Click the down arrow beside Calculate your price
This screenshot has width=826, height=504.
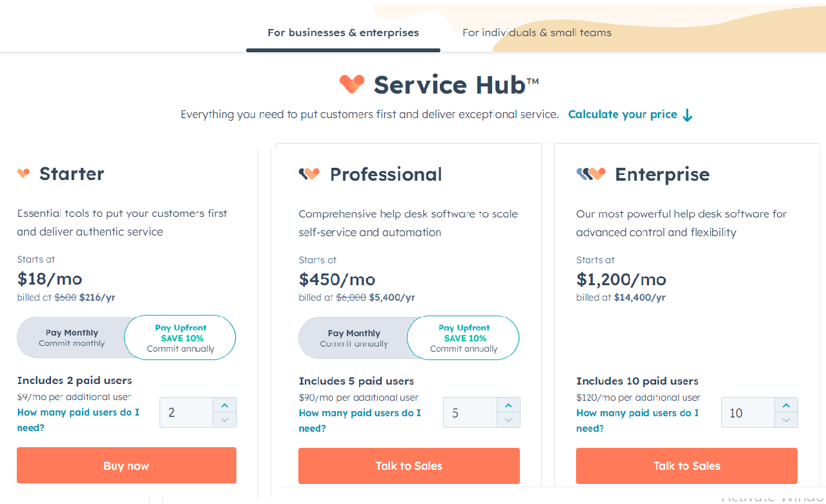687,115
